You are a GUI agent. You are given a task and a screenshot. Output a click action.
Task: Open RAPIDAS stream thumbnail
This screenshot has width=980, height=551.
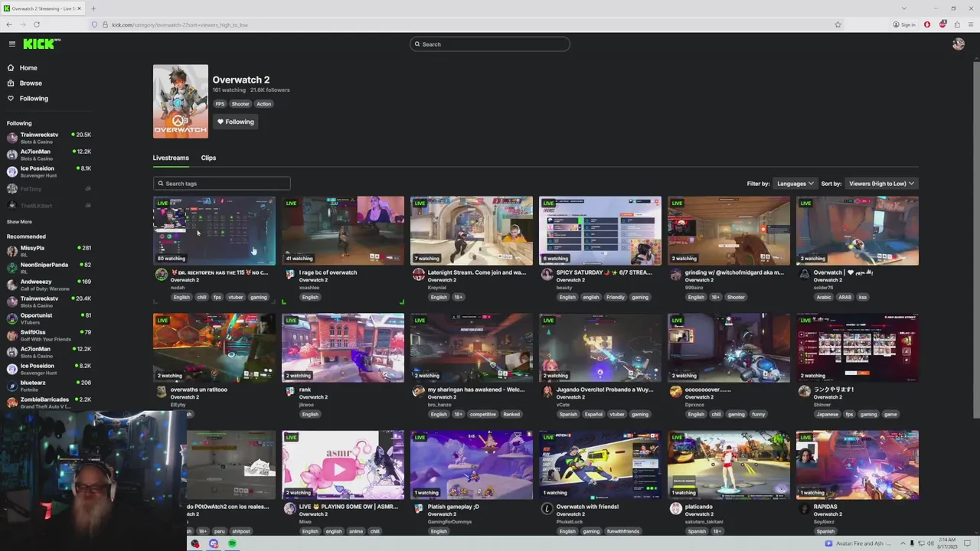pos(857,465)
